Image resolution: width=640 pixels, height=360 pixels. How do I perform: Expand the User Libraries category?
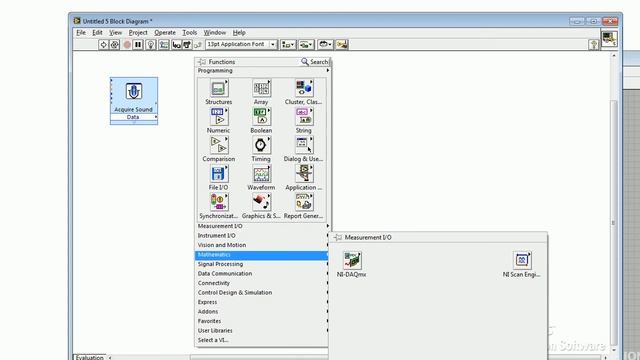[262, 331]
